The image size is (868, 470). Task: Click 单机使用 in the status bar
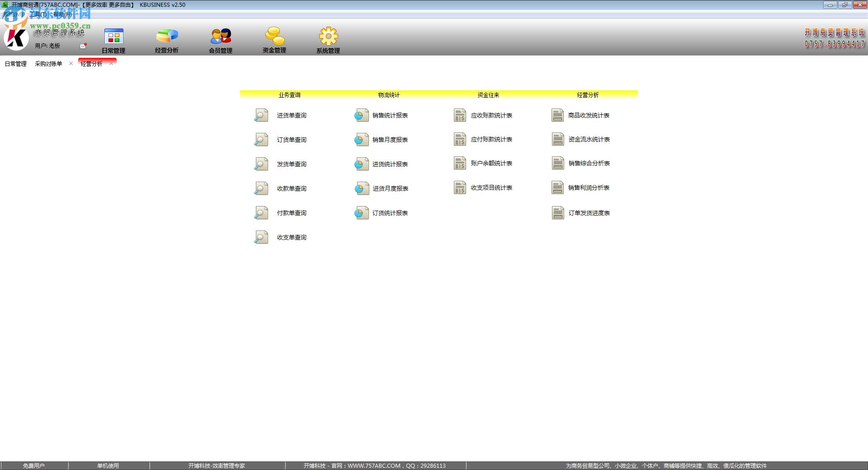(x=108, y=465)
